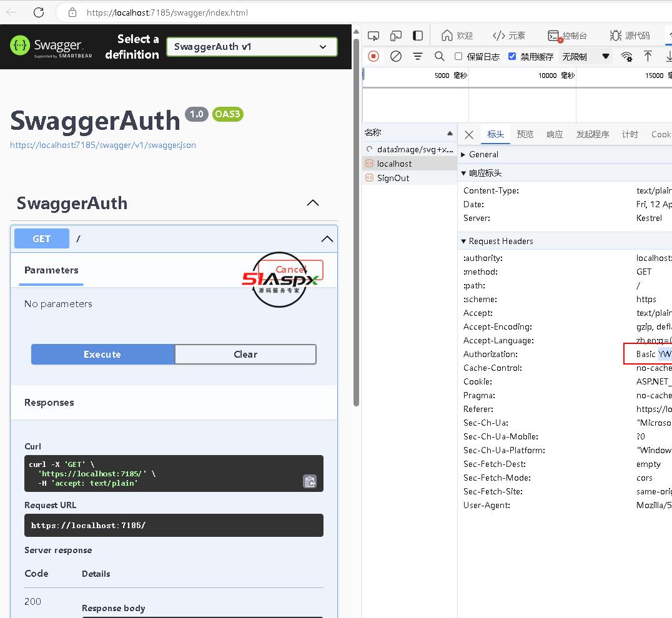Toggle device emulation mode
The image size is (672, 618).
point(396,36)
